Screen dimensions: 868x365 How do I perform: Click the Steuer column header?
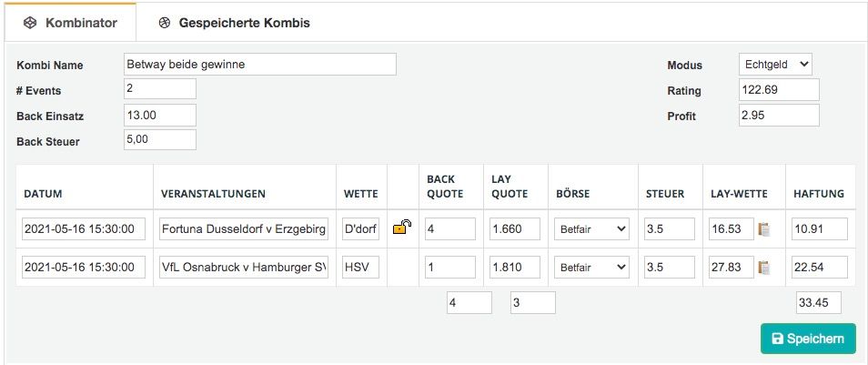pyautogui.click(x=665, y=194)
